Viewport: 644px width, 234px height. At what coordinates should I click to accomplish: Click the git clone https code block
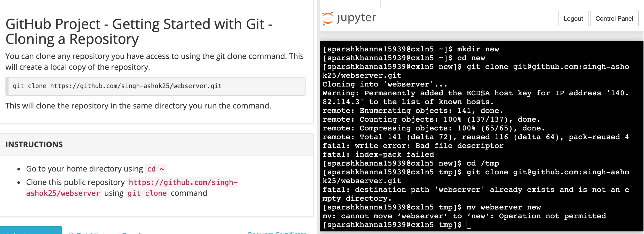pos(155,86)
